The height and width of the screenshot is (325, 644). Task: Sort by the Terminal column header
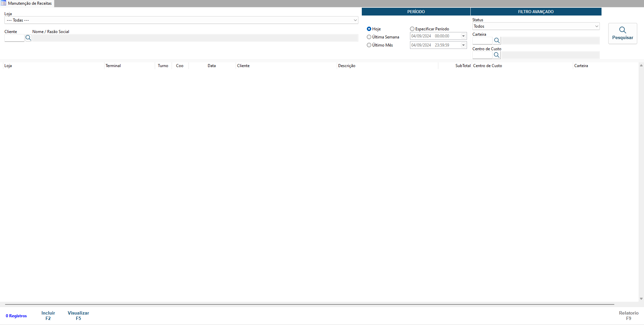[129, 66]
